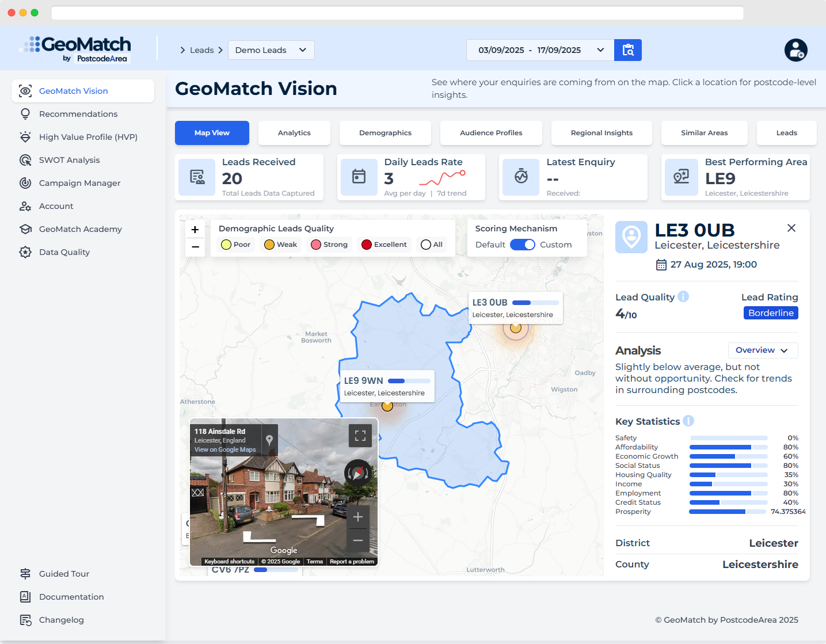
Task: Zoom out on the map
Action: pyautogui.click(x=195, y=247)
